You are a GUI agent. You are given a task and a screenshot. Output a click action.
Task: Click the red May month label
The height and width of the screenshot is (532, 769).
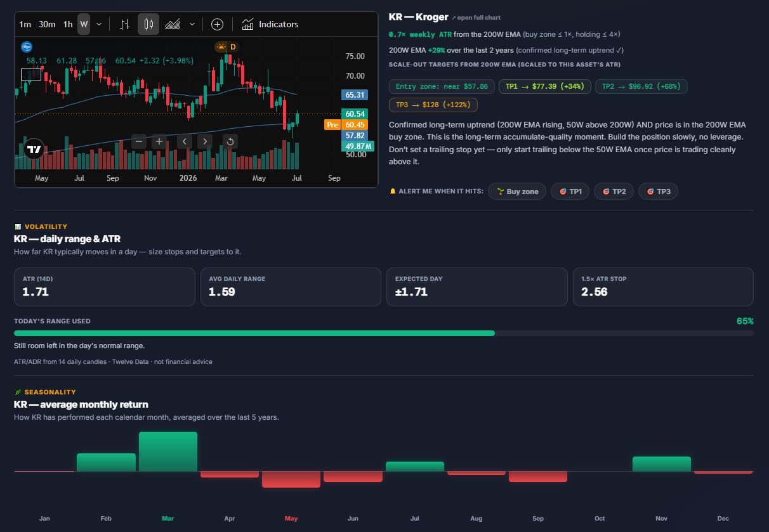pos(291,519)
